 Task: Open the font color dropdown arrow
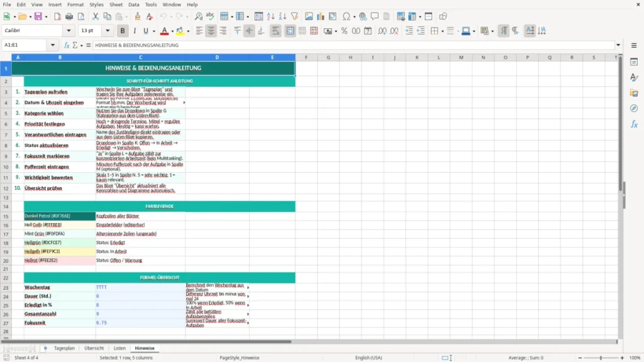(172, 31)
